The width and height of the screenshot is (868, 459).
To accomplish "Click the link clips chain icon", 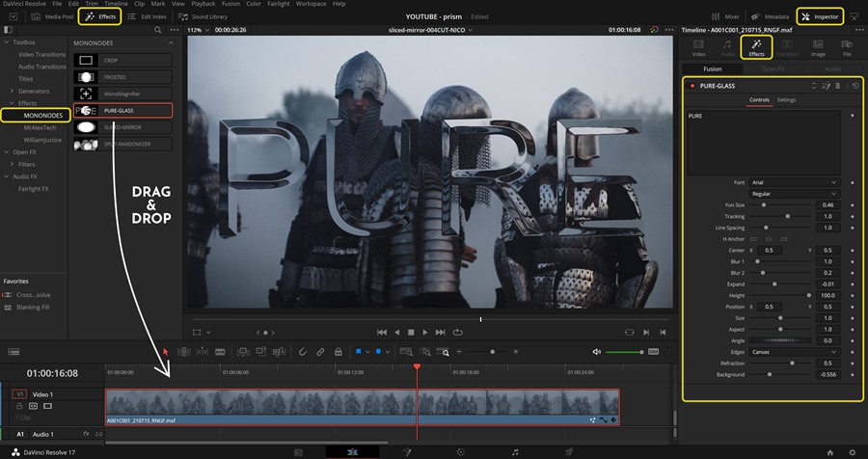I will (320, 352).
